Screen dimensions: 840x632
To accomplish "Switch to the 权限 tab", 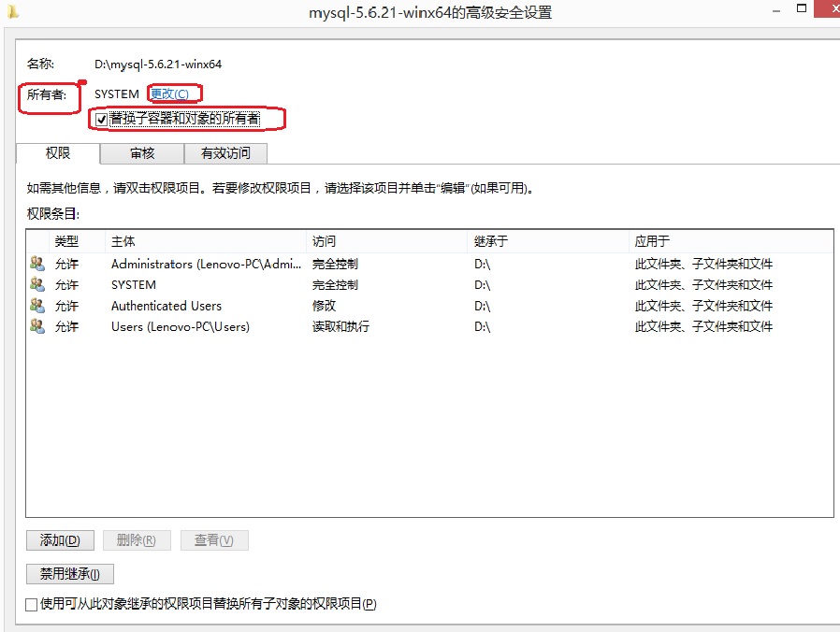I will (x=58, y=153).
